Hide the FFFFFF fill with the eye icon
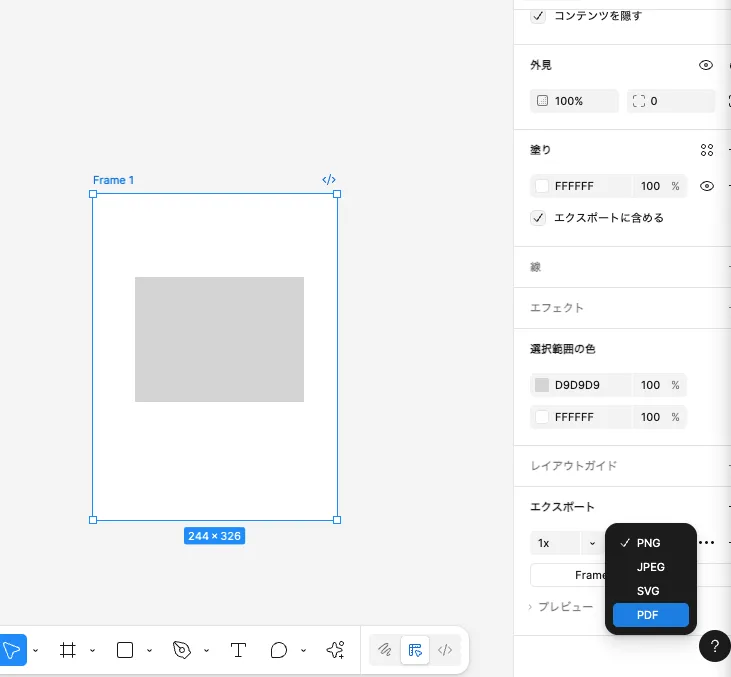This screenshot has height=677, width=731. pyautogui.click(x=706, y=186)
